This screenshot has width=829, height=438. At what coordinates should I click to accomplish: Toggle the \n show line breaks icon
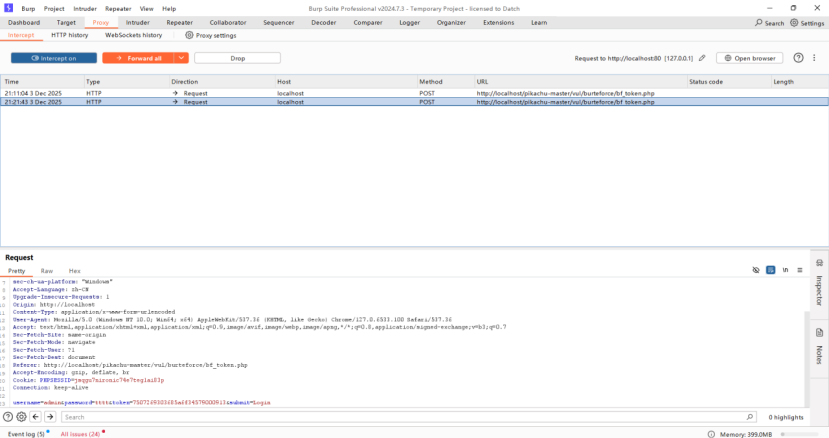[786, 270]
